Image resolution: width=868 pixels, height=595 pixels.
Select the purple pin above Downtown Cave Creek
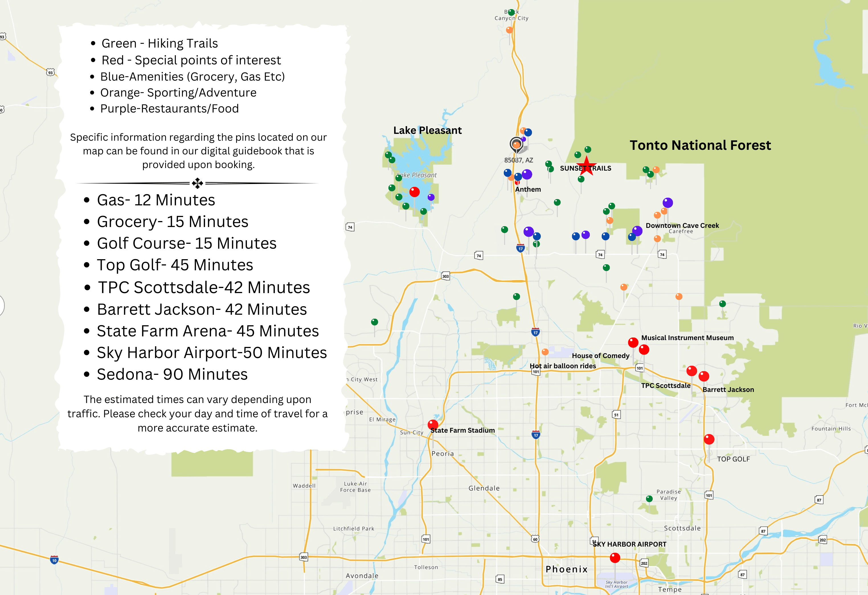(668, 203)
